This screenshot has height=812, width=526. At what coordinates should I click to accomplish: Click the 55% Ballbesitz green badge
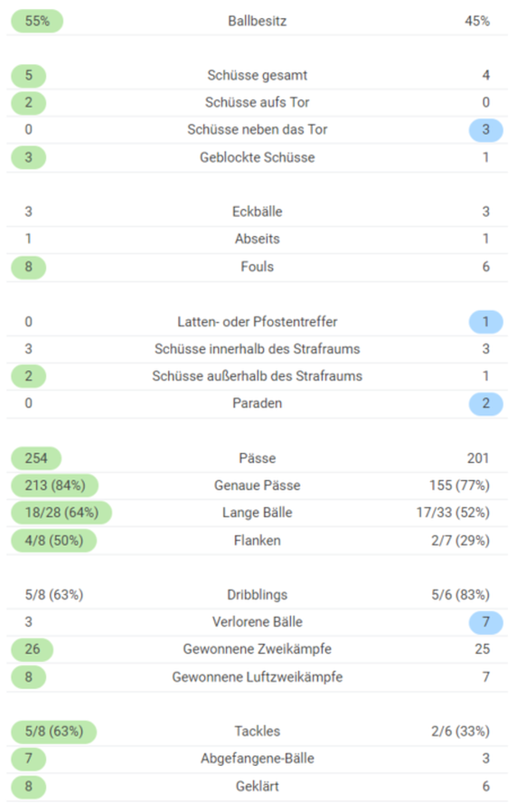37,21
